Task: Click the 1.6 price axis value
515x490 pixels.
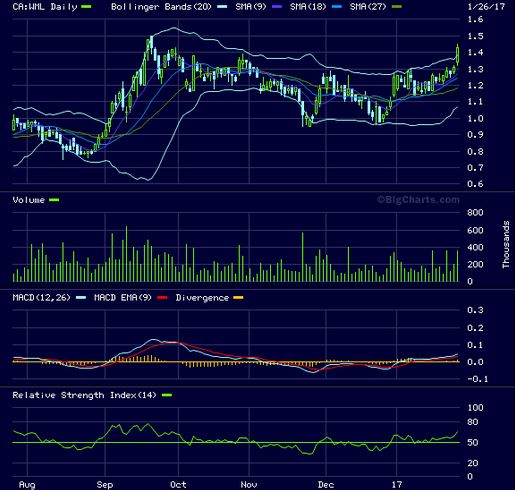Action: [x=475, y=19]
